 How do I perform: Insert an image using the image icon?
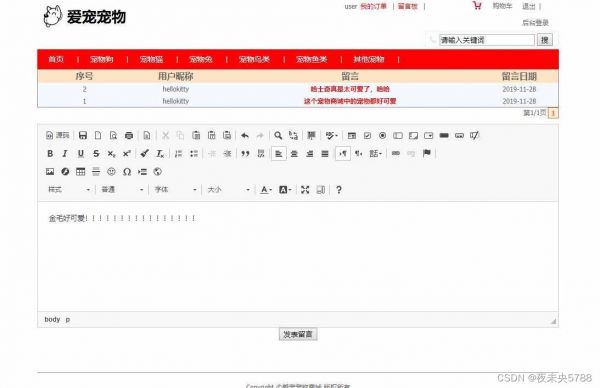coord(50,171)
